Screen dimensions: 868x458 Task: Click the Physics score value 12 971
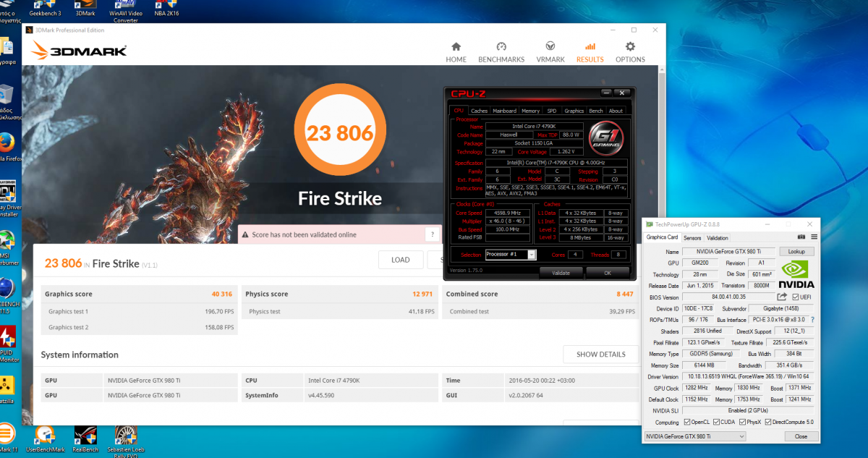click(423, 294)
